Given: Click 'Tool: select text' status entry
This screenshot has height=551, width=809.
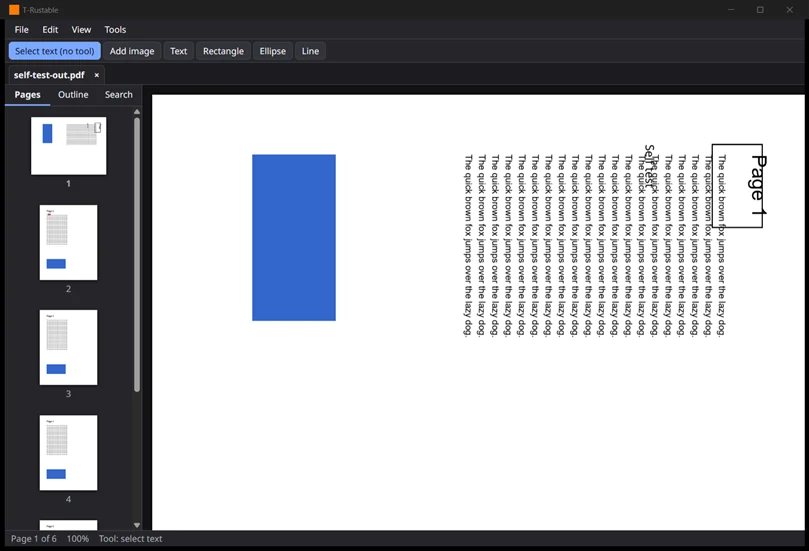Looking at the screenshot, I should click(x=131, y=539).
